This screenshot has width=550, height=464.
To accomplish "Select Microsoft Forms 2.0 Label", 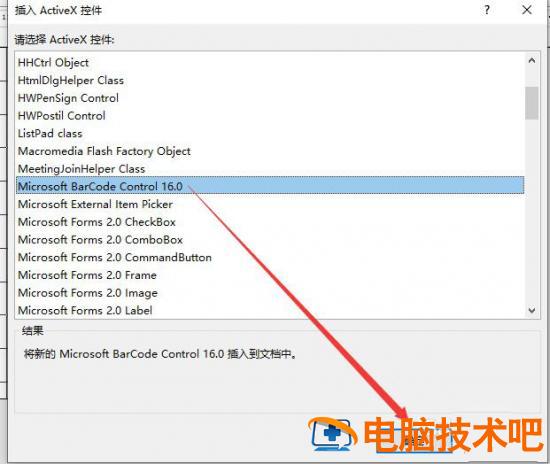I will [270, 310].
